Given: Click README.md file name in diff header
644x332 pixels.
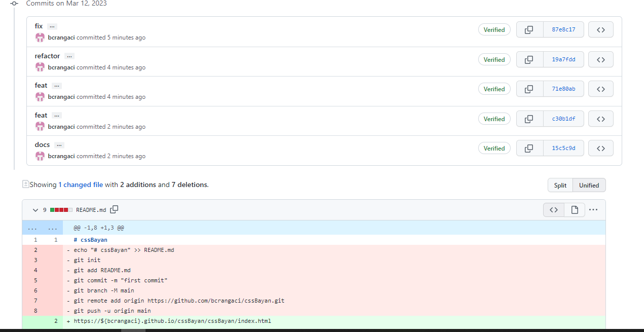Looking at the screenshot, I should pyautogui.click(x=91, y=210).
